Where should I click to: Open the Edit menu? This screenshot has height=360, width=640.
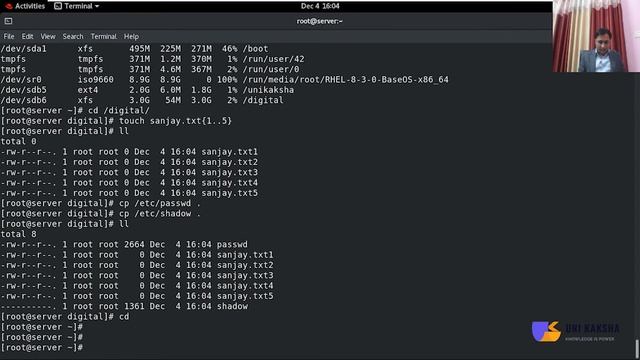[x=27, y=36]
